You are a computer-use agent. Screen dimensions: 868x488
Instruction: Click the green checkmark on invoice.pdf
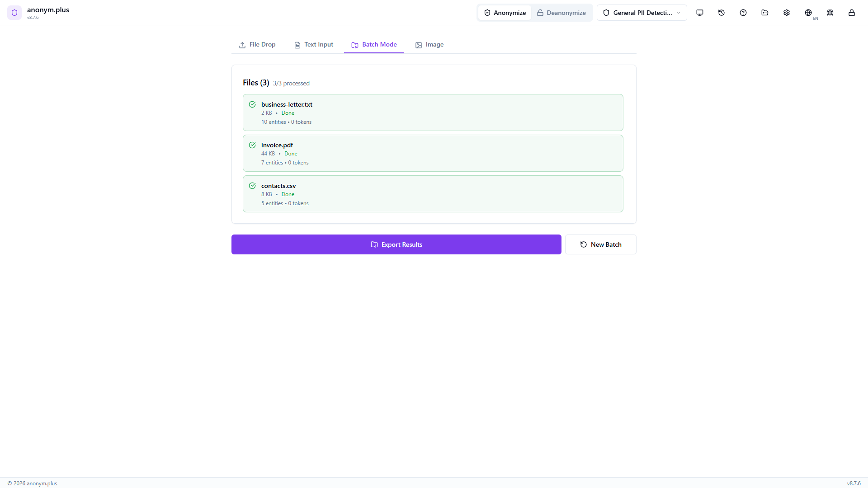(252, 145)
